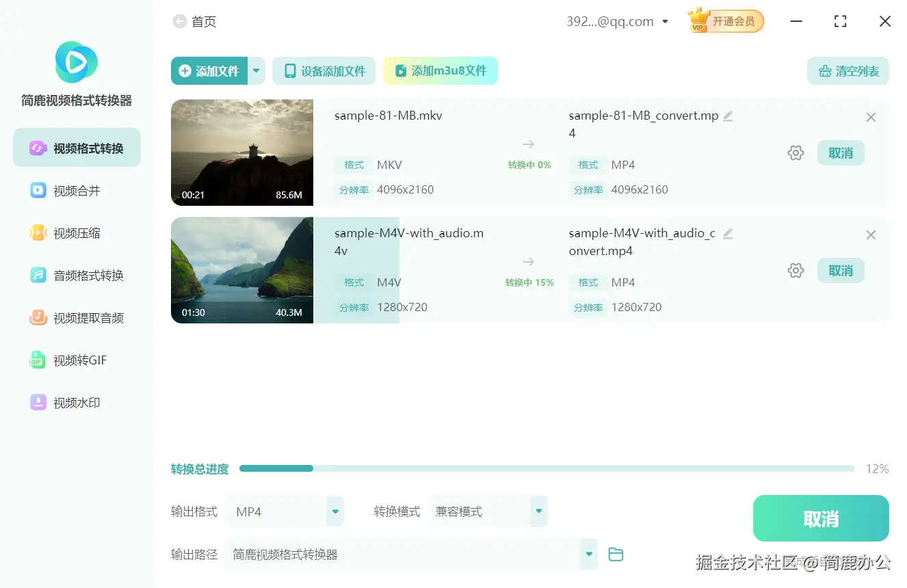Open the 视频合并 (video merge) tool
Viewport: 907px width, 588px height.
[x=76, y=190]
